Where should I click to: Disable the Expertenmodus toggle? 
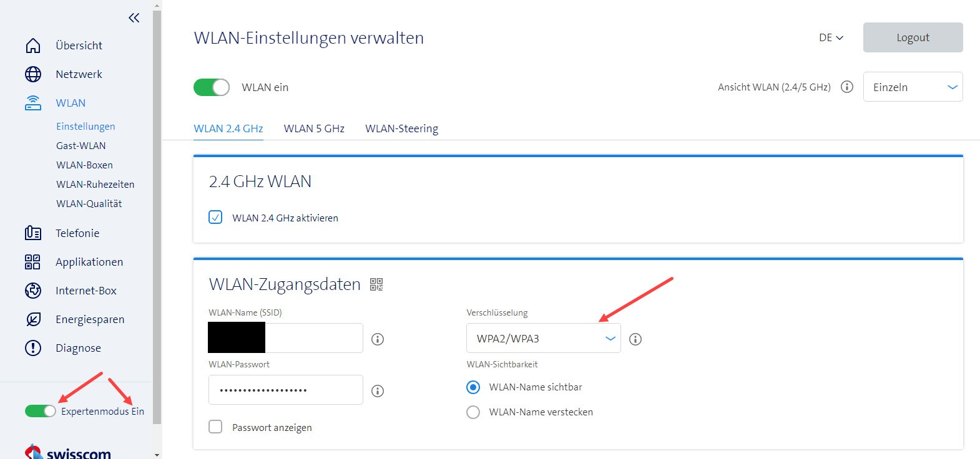[41, 411]
